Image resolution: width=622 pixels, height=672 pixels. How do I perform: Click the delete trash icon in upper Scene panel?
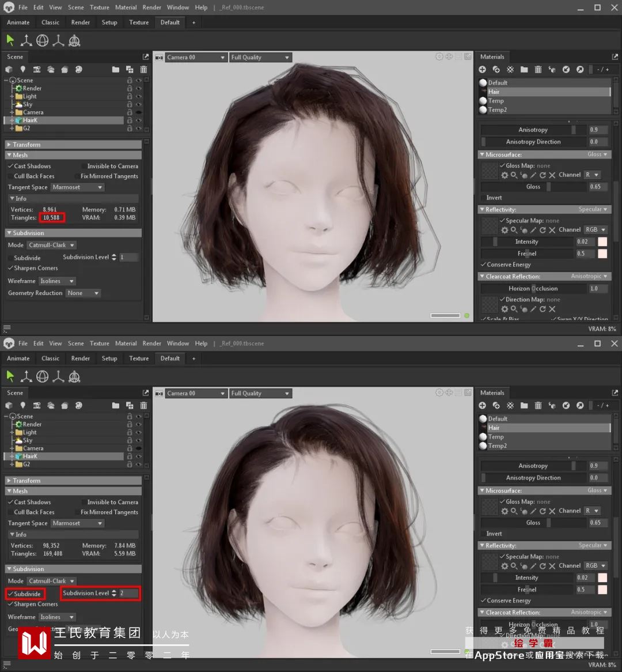pyautogui.click(x=143, y=69)
